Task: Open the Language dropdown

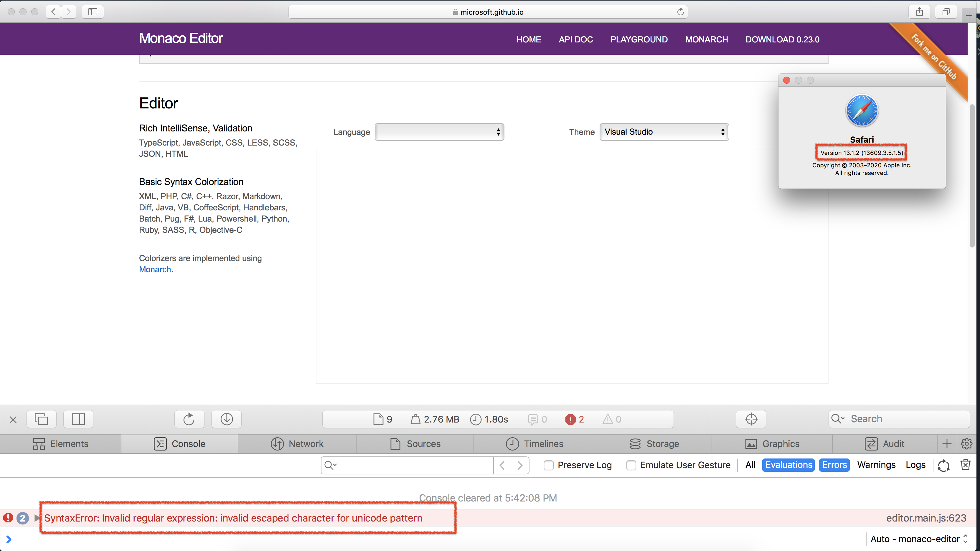Action: coord(439,132)
